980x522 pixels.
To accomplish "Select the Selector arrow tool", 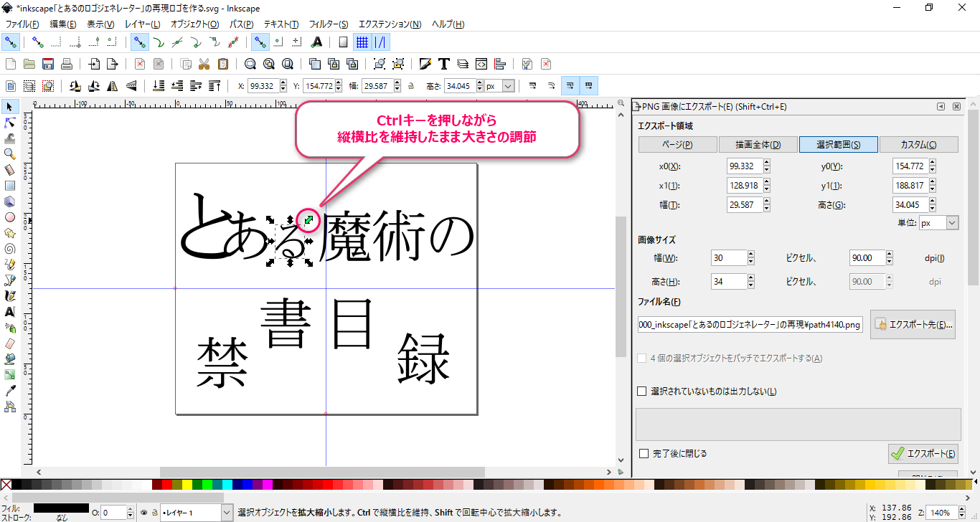I will 10,107.
